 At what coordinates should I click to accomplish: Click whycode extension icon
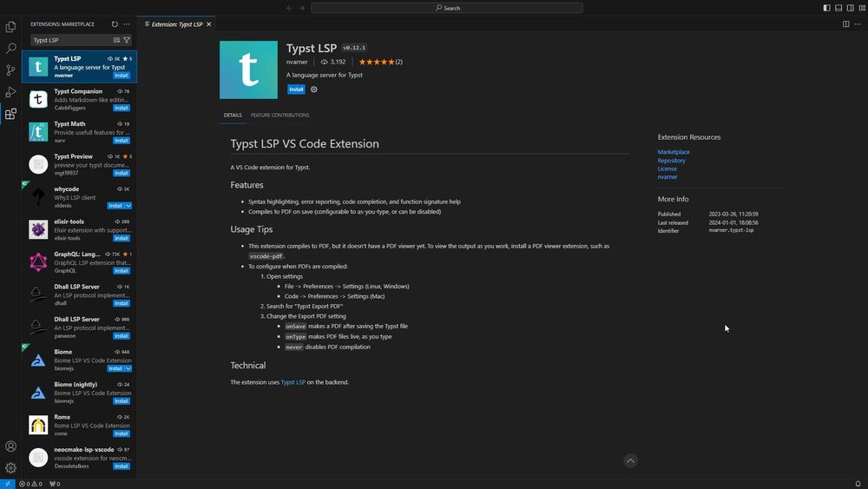click(38, 196)
